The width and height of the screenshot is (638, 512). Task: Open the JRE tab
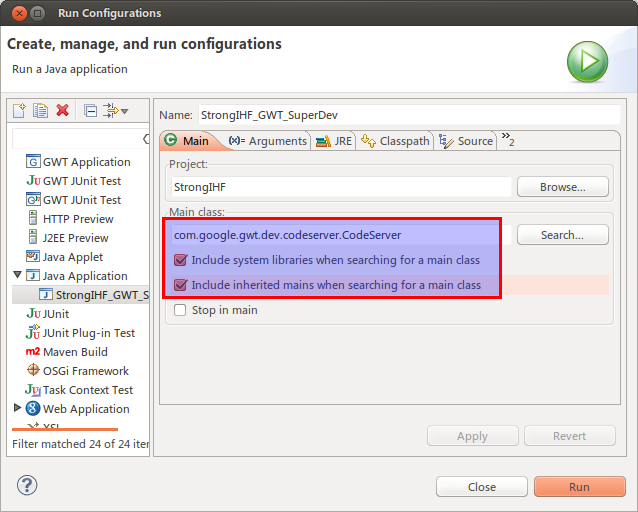coord(334,141)
